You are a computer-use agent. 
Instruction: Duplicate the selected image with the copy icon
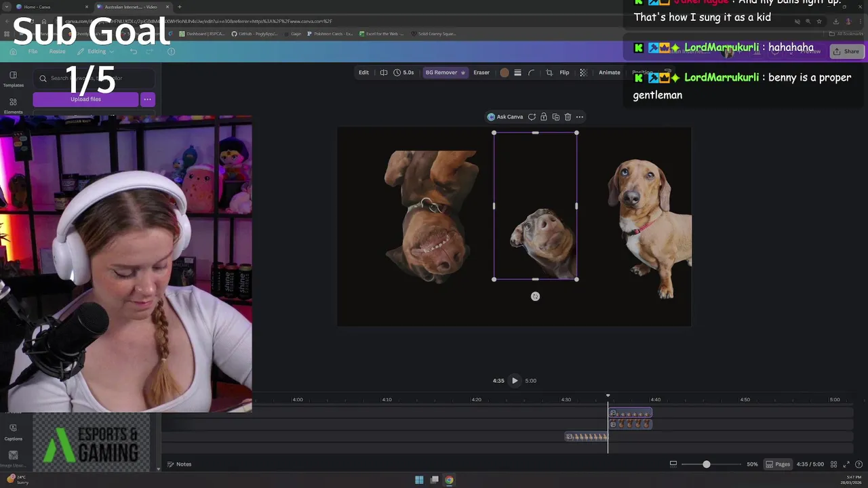click(555, 117)
